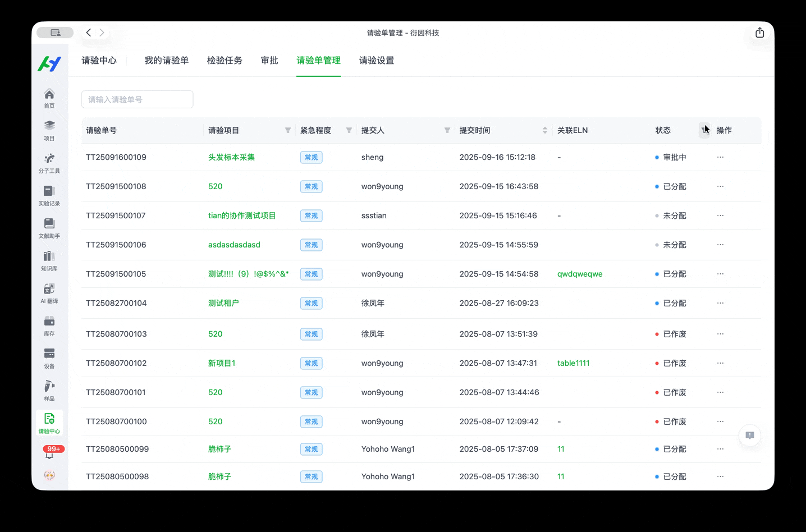This screenshot has height=532, width=806.
Task: Open the 库存 inventory icon
Action: (49, 325)
